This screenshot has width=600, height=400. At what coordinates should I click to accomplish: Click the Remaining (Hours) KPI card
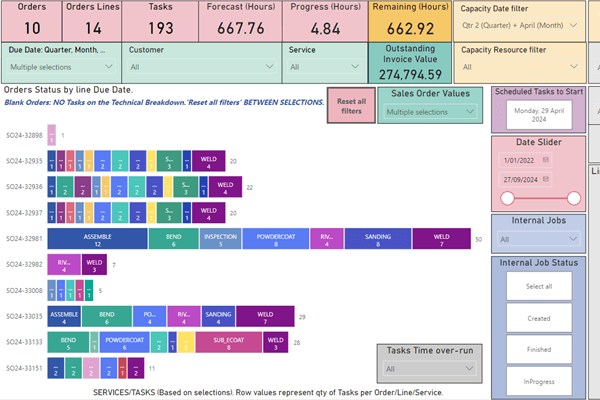410,20
